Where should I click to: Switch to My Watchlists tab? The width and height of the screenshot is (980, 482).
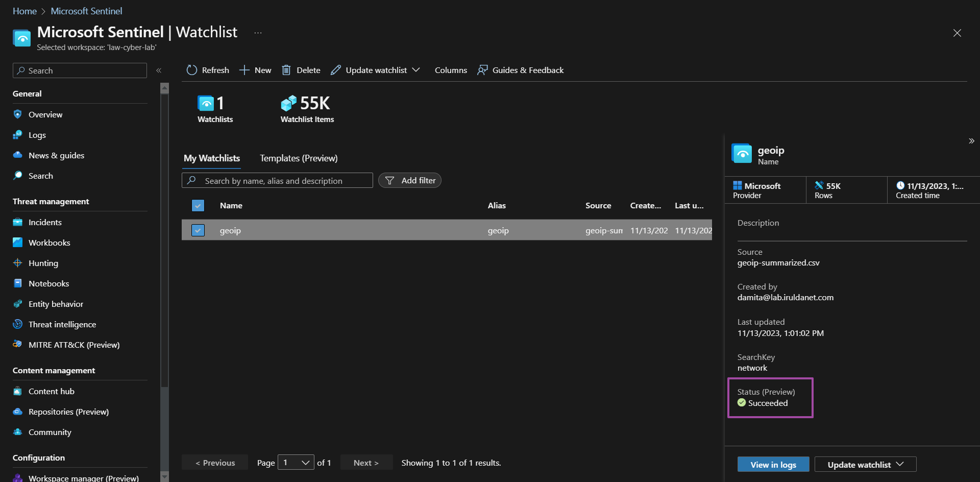pyautogui.click(x=212, y=158)
